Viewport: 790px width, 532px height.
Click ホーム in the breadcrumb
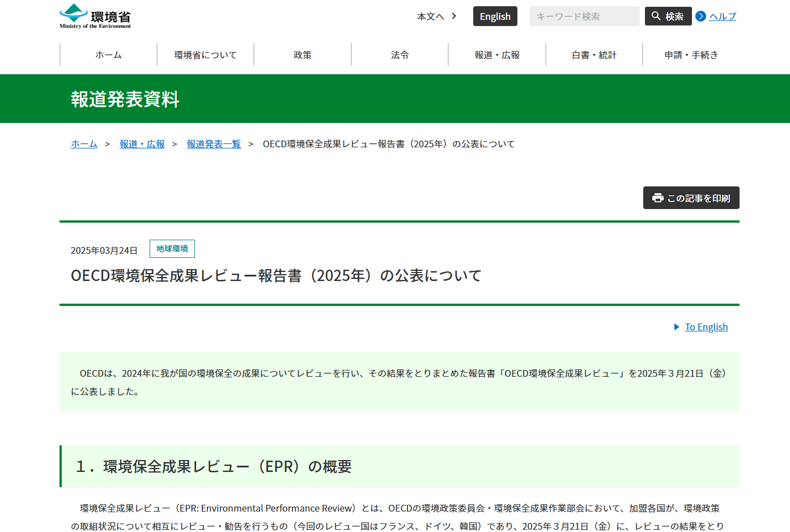click(x=84, y=144)
